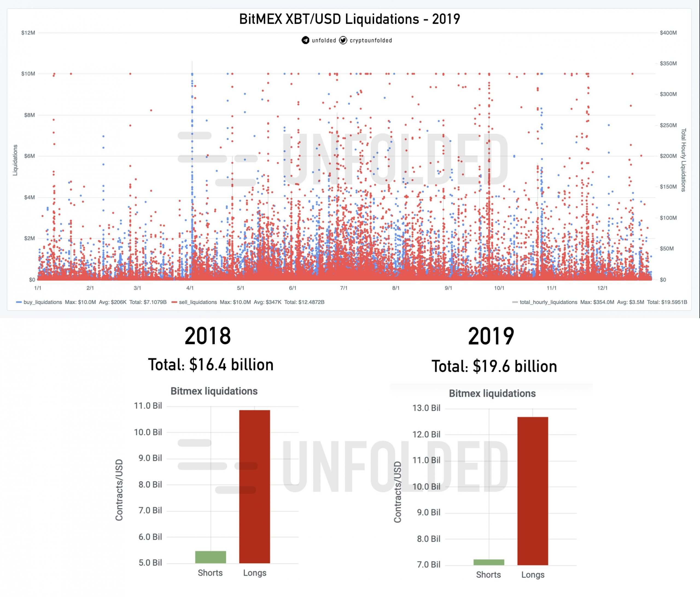The height and width of the screenshot is (597, 700).
Task: Toggle the sell_liquidations legend series
Action: tap(198, 302)
